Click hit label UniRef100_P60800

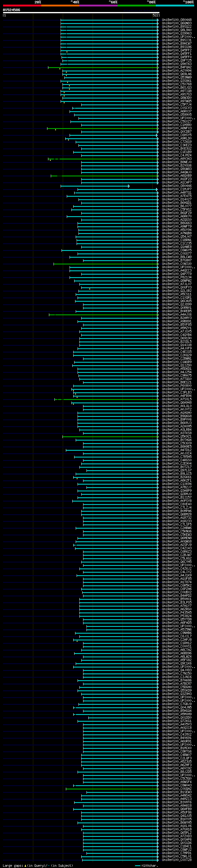177,386
